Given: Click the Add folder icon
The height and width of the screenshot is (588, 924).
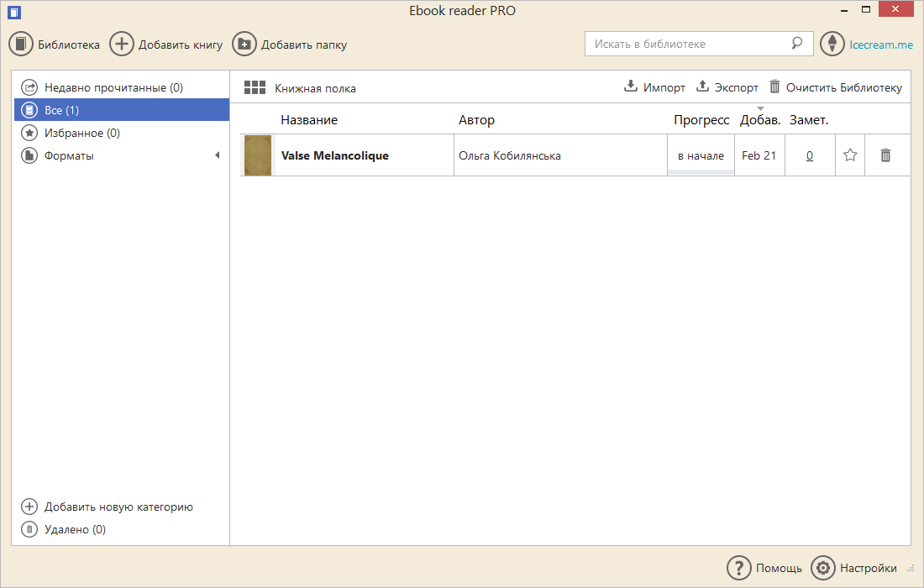Looking at the screenshot, I should click(x=244, y=45).
